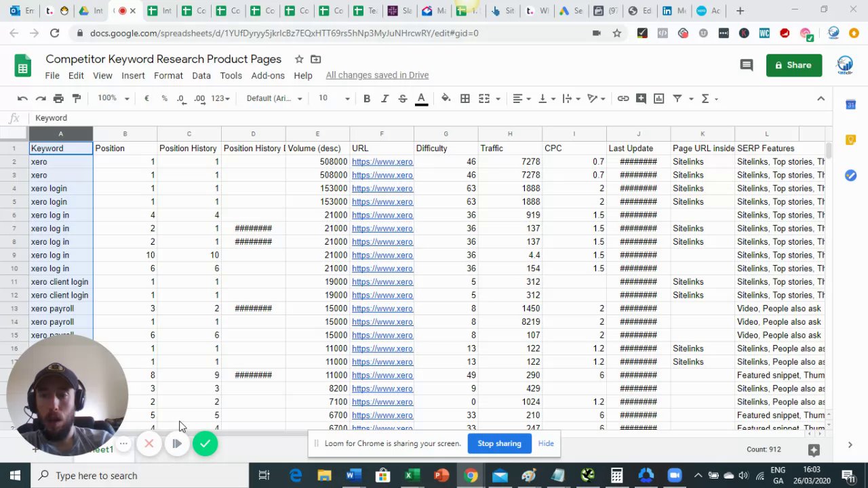Finish Loom recording with green checkmark

point(205,444)
